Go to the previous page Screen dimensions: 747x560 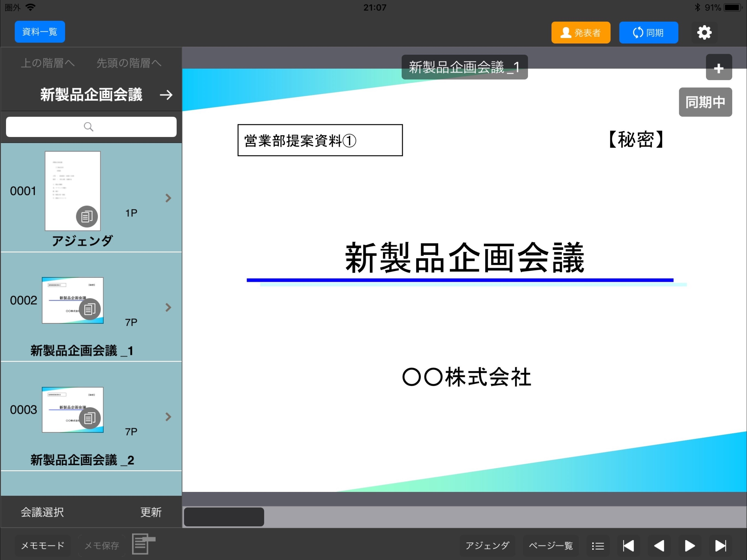tap(659, 546)
